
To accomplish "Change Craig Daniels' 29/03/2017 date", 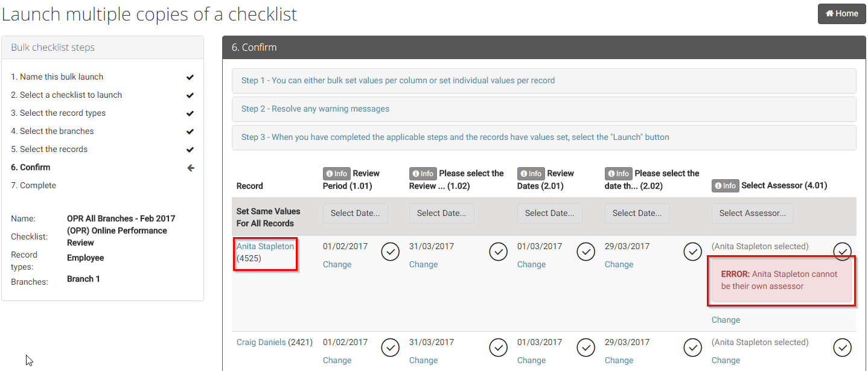I will tap(619, 360).
